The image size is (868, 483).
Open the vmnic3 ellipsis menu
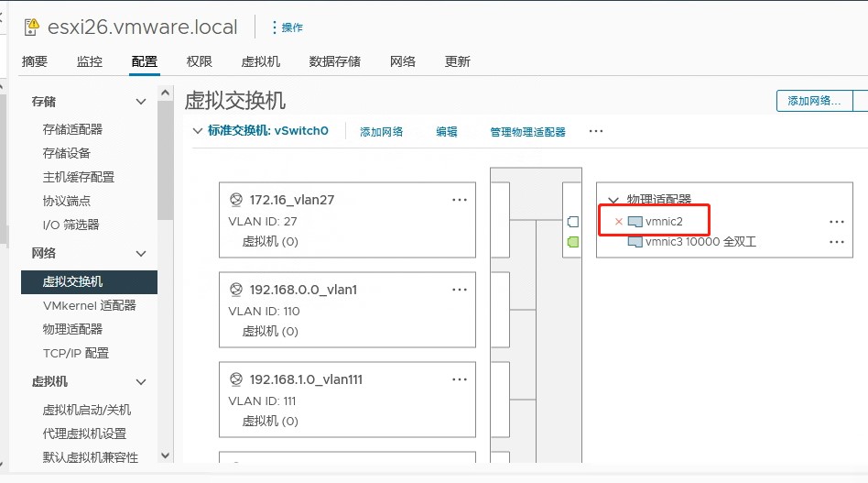[837, 242]
